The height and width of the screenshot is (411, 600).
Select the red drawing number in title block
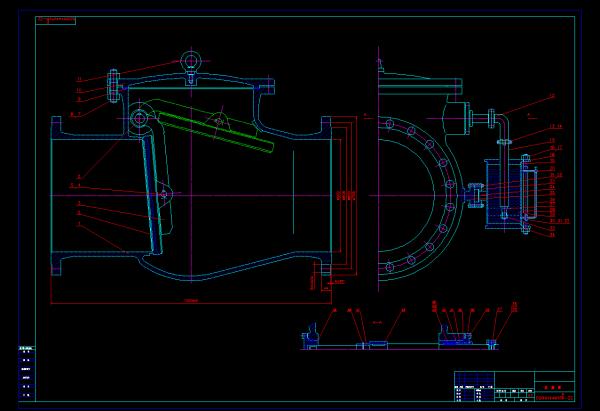554,398
